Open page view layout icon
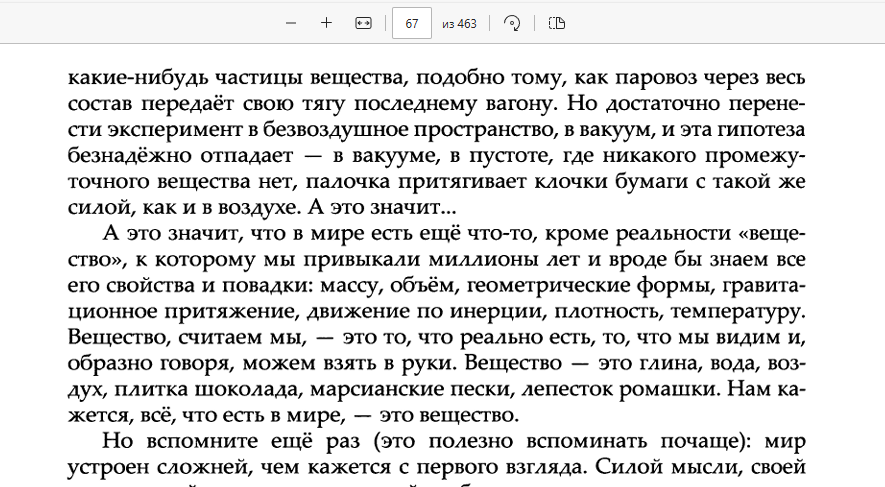The height and width of the screenshot is (487, 885). point(557,23)
